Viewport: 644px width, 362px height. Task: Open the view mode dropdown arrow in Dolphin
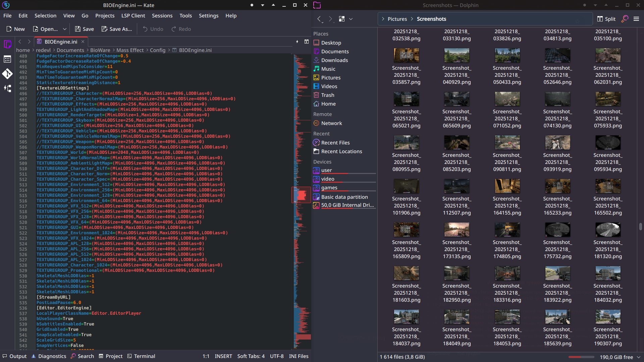coord(351,19)
